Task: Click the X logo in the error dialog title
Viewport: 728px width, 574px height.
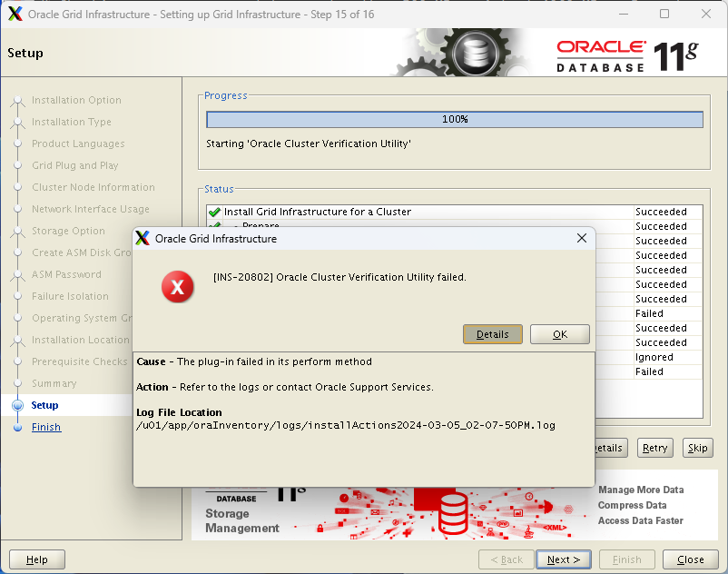Action: [143, 238]
